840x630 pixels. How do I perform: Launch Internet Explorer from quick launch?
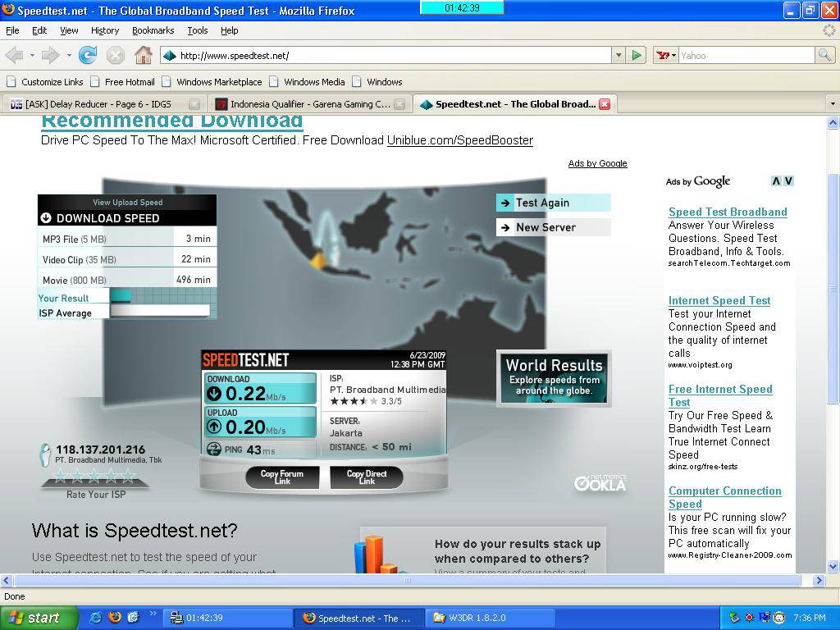96,618
